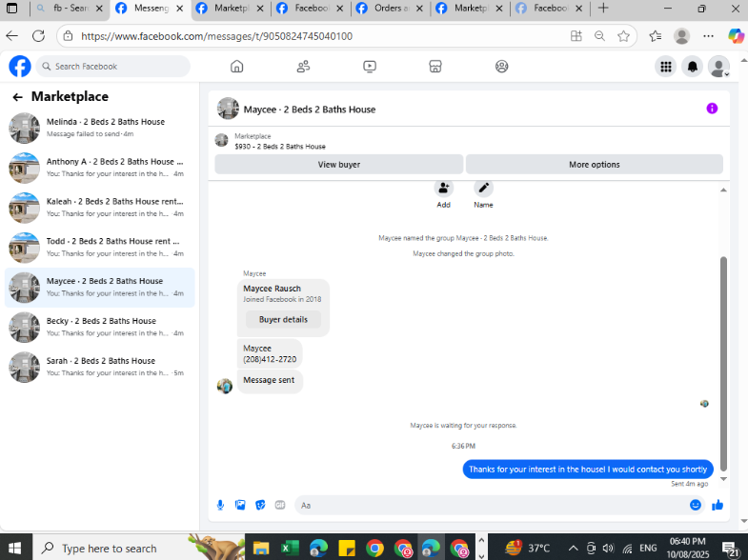Show hidden system tray icons
The image size is (748, 560).
(573, 548)
